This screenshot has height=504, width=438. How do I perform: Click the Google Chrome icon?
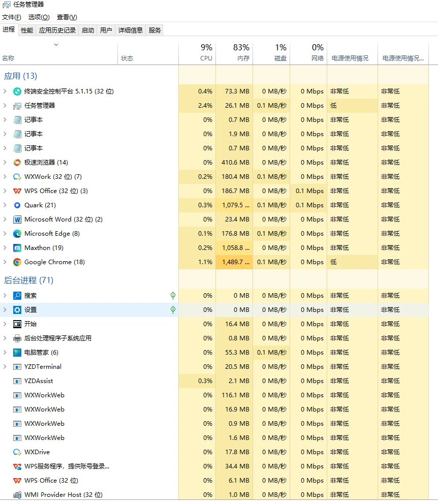[x=17, y=262]
